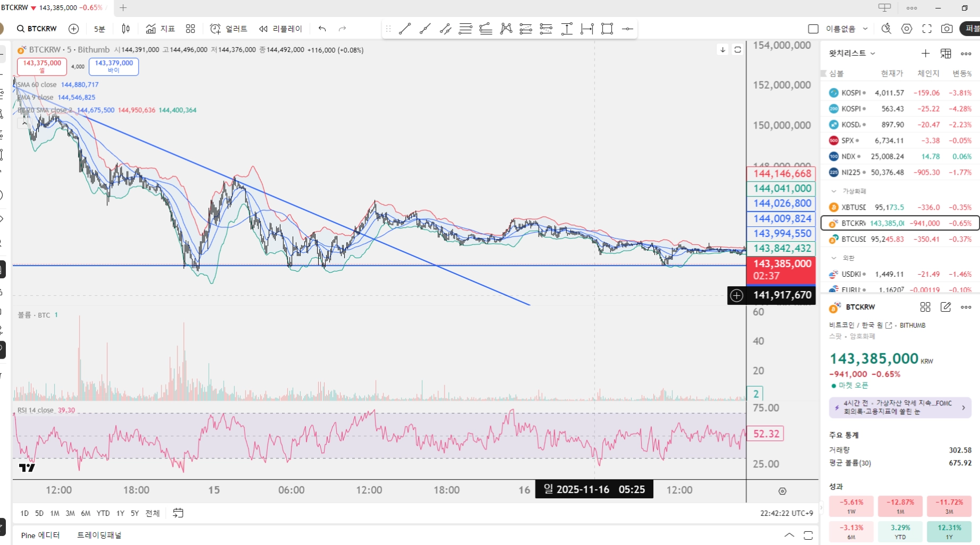Image resolution: width=980 pixels, height=545 pixels.
Task: Select the date range measure tool
Action: tap(587, 29)
